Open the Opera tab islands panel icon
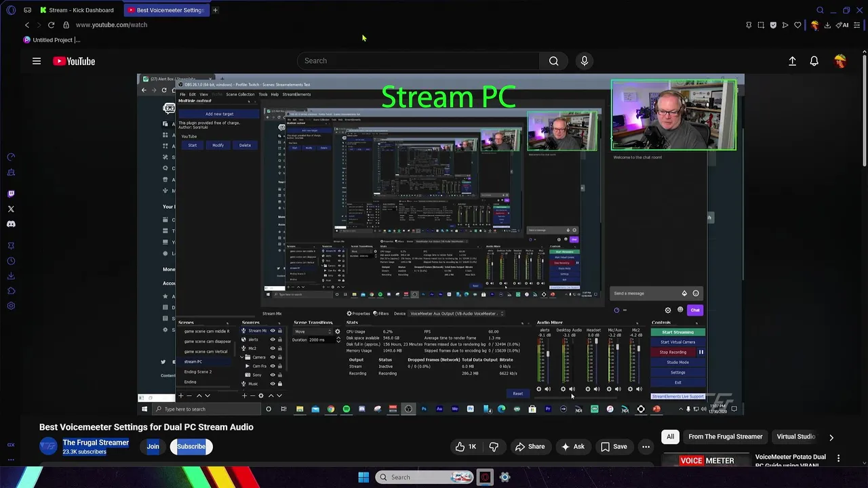This screenshot has height=488, width=868. click(27, 10)
